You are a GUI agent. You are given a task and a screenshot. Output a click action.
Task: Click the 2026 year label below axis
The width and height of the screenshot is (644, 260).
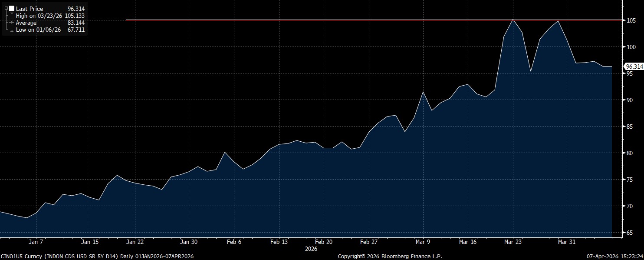[x=311, y=249]
